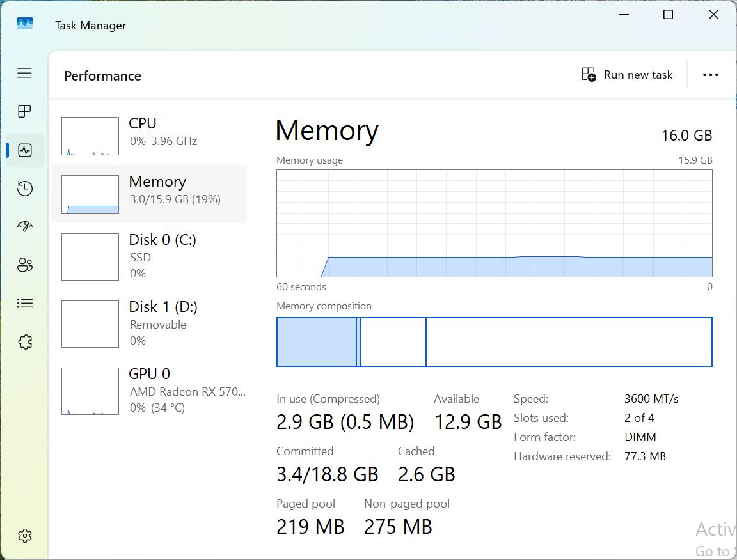Open the Details list page icon
The image size is (737, 560).
24,304
